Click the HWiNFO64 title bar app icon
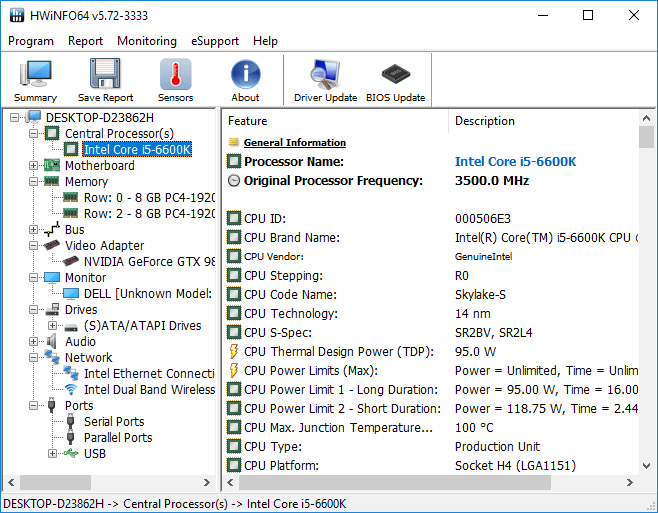658x513 pixels. click(x=17, y=15)
